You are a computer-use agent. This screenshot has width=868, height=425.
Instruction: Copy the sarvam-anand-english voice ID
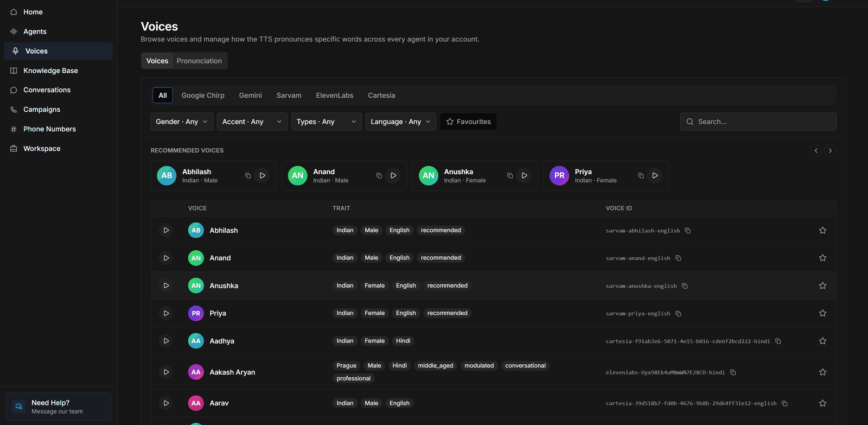tap(678, 258)
